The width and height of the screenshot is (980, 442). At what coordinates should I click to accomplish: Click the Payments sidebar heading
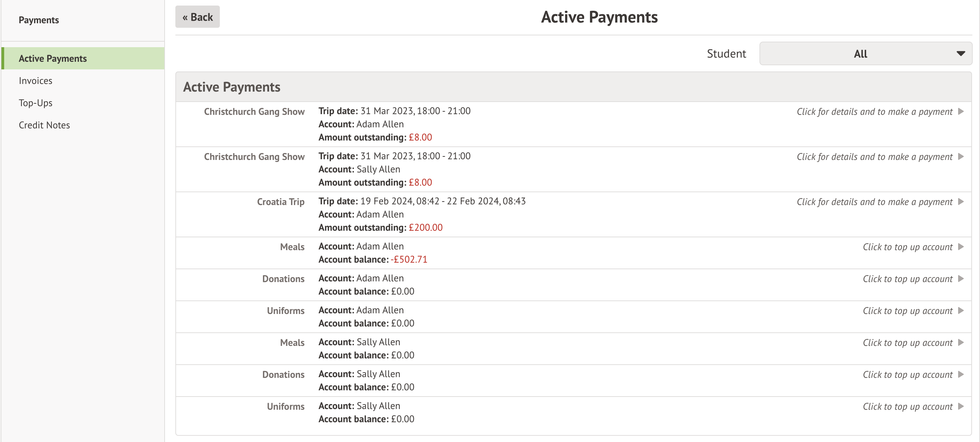[39, 20]
